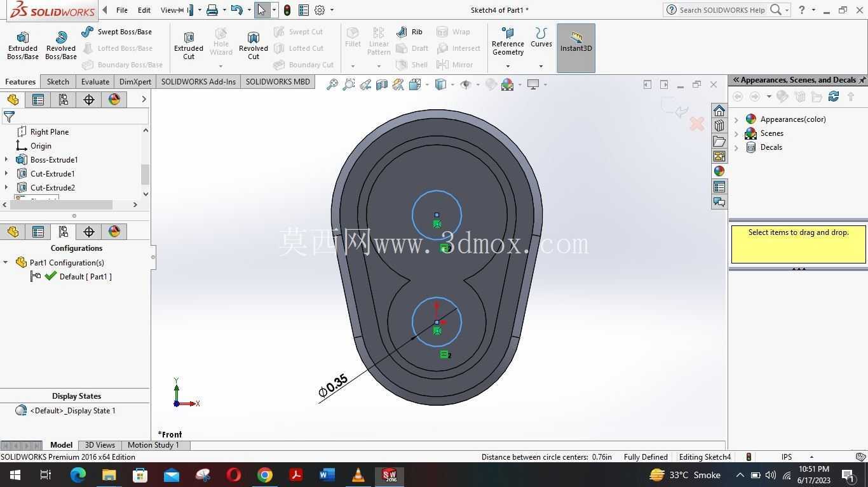The width and height of the screenshot is (868, 487).
Task: Click the Print icon
Action: click(x=212, y=10)
